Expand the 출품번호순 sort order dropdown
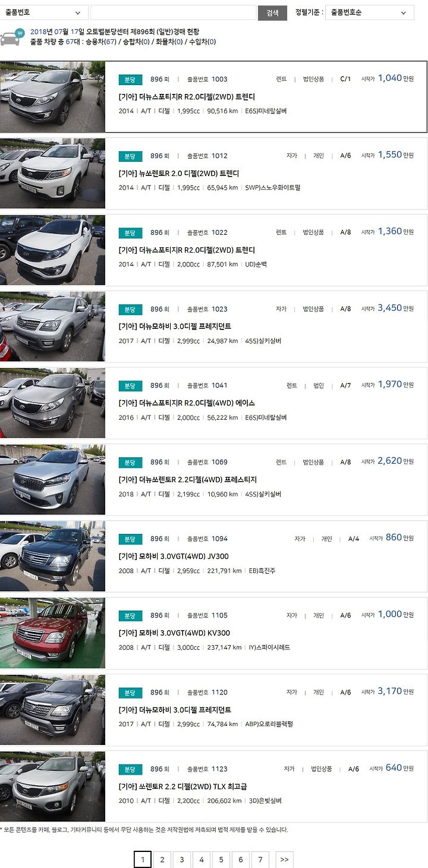This screenshot has height=868, width=428. [x=369, y=12]
